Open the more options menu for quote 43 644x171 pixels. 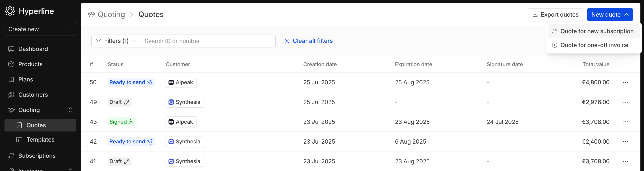[625, 122]
